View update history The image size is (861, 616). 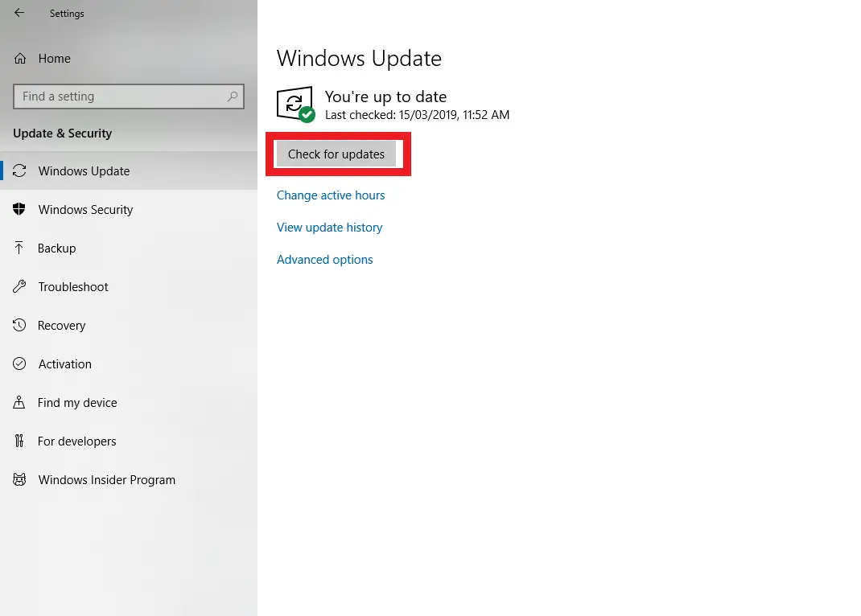[x=329, y=227]
